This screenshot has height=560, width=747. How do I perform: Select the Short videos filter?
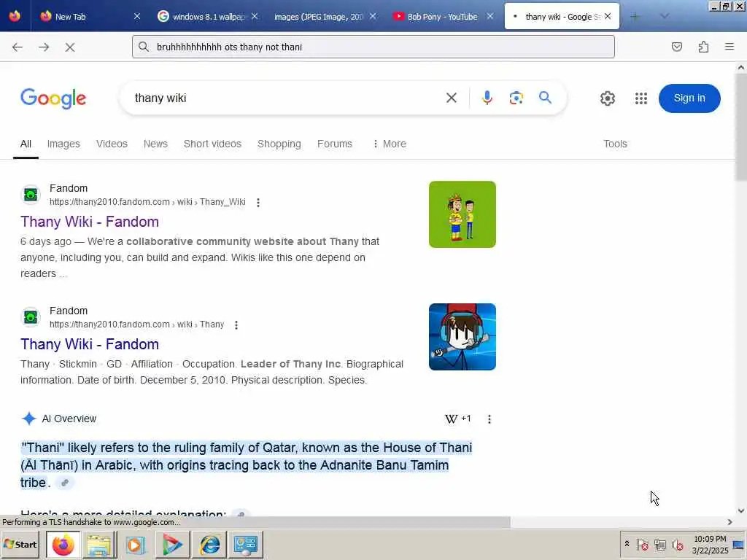point(212,144)
